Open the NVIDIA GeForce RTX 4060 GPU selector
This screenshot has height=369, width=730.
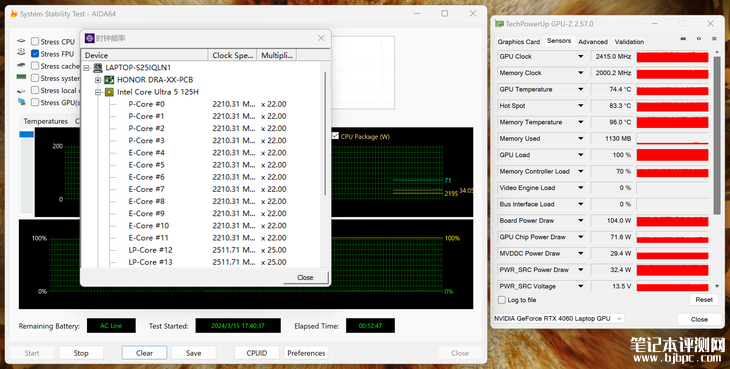click(558, 319)
